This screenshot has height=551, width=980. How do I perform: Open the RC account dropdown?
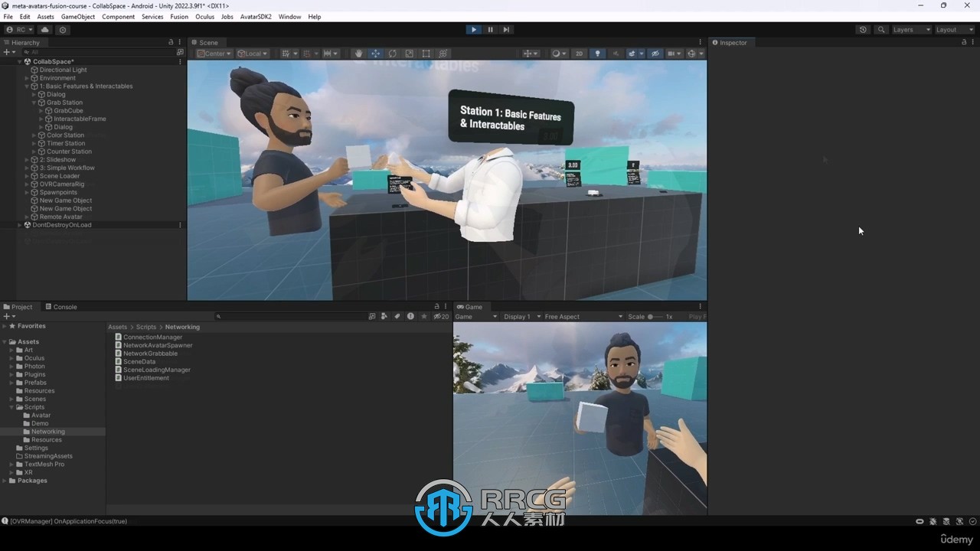pyautogui.click(x=20, y=30)
